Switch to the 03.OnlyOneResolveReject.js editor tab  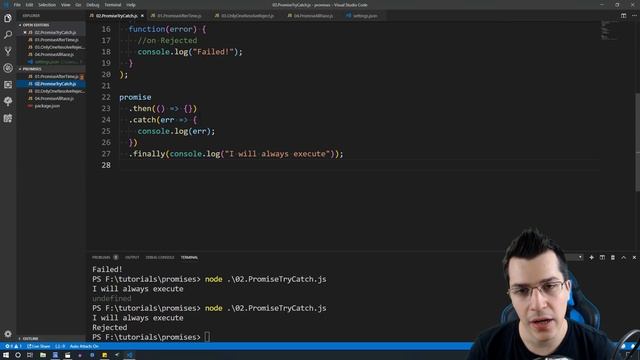tap(247, 16)
